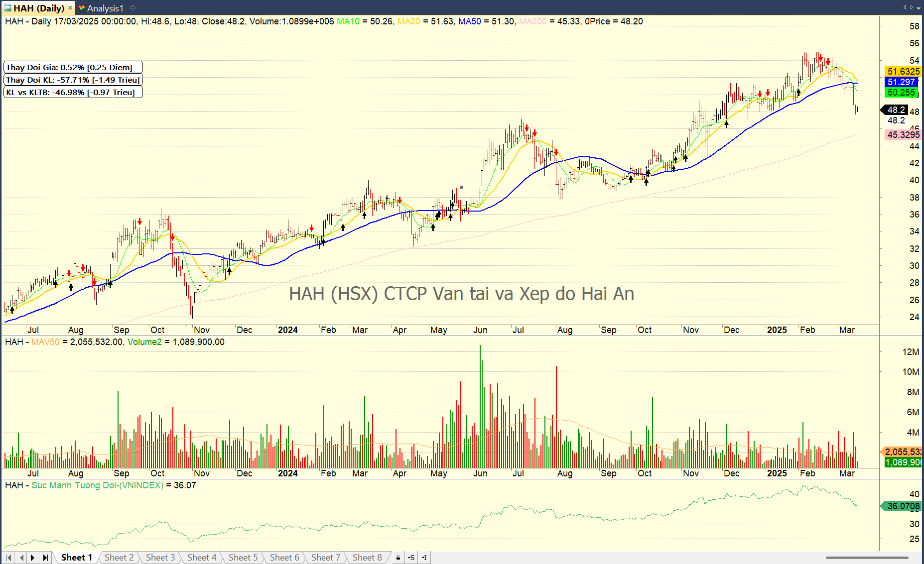The height and width of the screenshot is (564, 924).
Task: Switch to Sheet 5
Action: click(x=243, y=558)
